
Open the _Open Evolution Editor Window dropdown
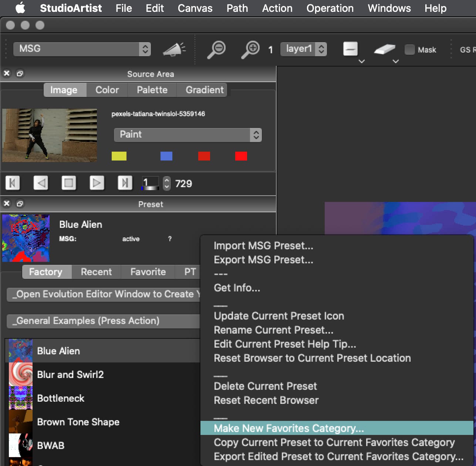pos(104,294)
